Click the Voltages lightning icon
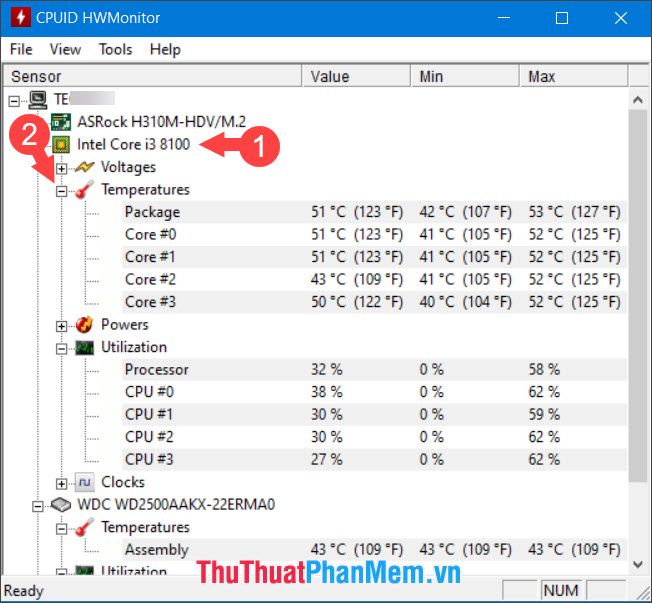The height and width of the screenshot is (603, 652). (84, 167)
